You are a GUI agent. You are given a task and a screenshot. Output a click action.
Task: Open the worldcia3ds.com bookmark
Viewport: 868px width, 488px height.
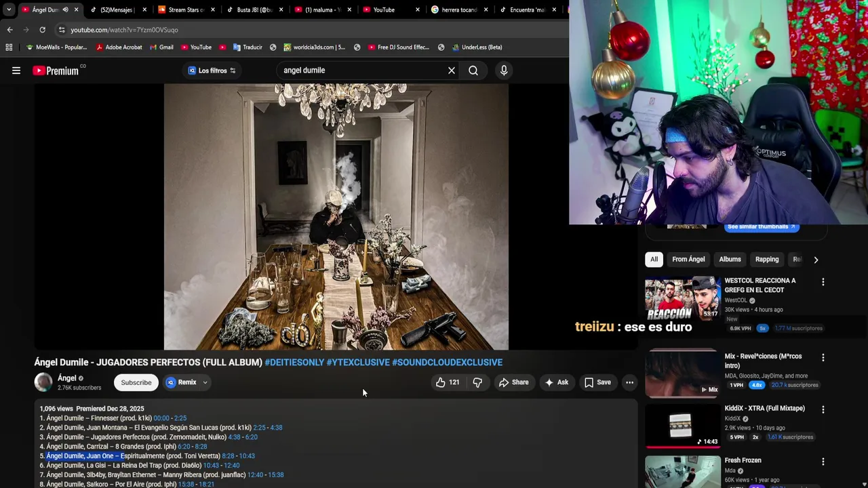[x=314, y=47]
